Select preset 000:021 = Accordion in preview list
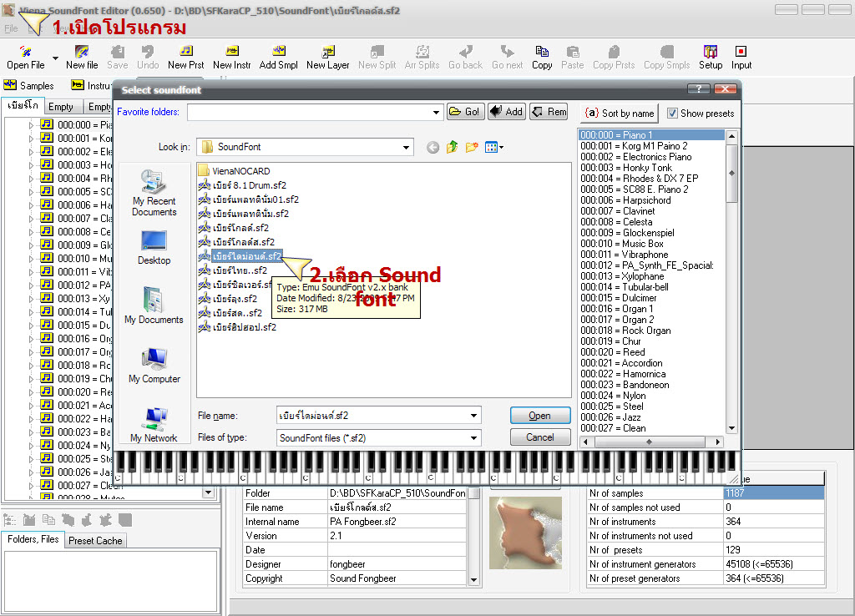The image size is (855, 616). tap(621, 363)
